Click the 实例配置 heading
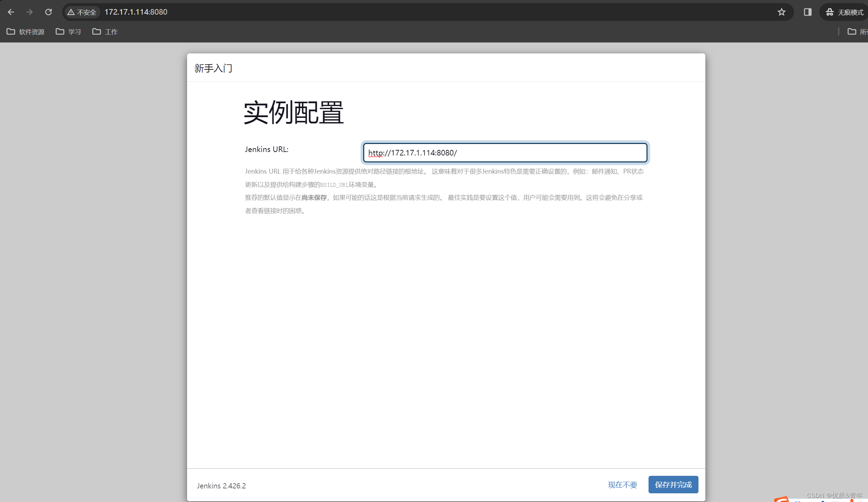The image size is (868, 502). coord(293,112)
